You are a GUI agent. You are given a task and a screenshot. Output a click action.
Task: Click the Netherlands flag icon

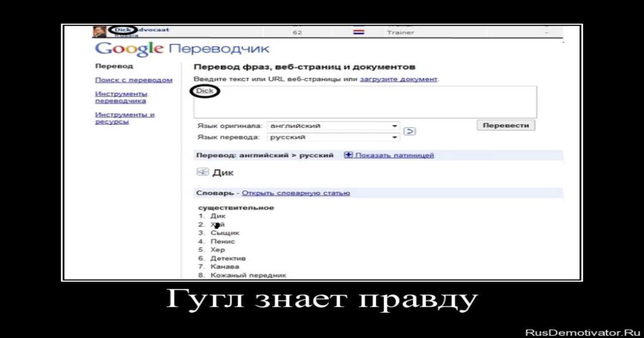pos(358,33)
